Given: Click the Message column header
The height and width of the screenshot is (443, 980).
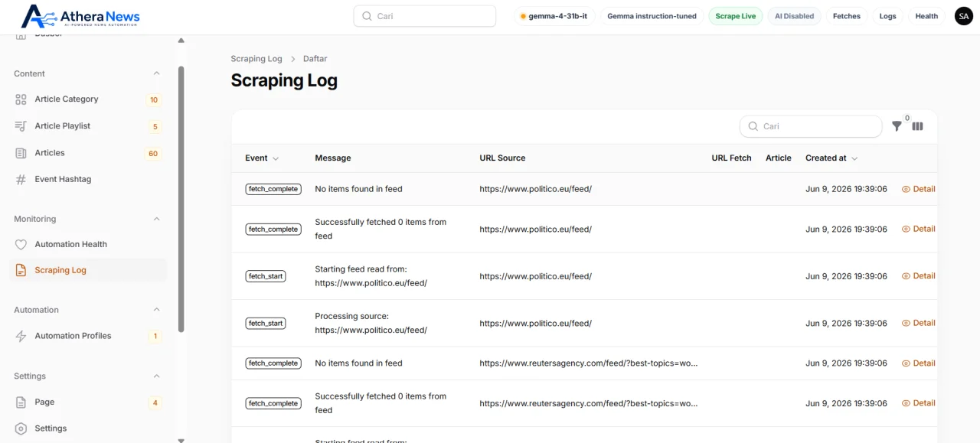Looking at the screenshot, I should tap(333, 158).
